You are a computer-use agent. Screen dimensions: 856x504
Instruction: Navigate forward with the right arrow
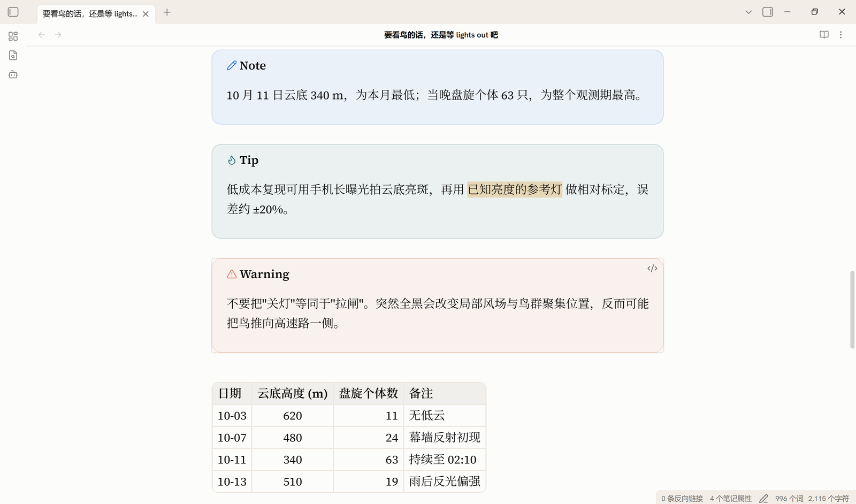pos(58,35)
